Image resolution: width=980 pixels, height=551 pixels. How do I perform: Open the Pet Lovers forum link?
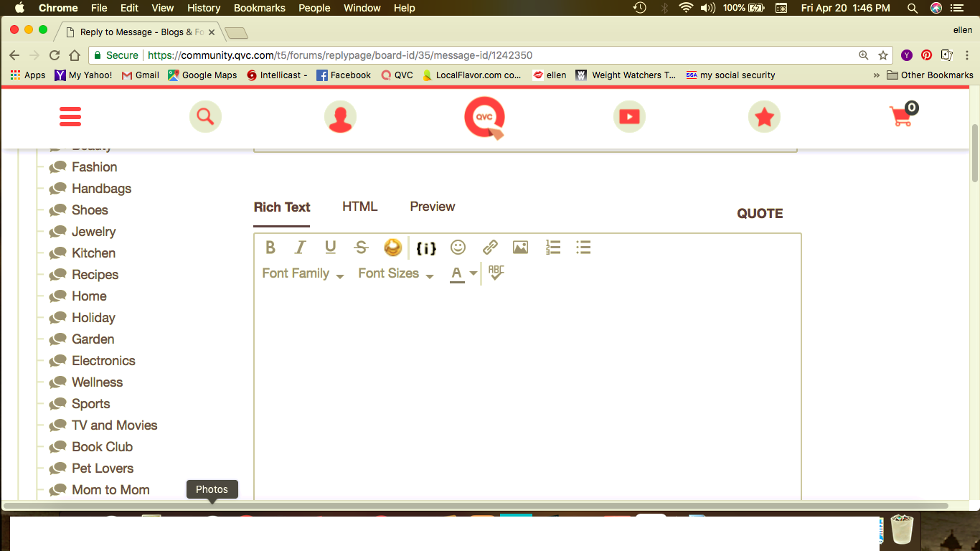tap(103, 468)
